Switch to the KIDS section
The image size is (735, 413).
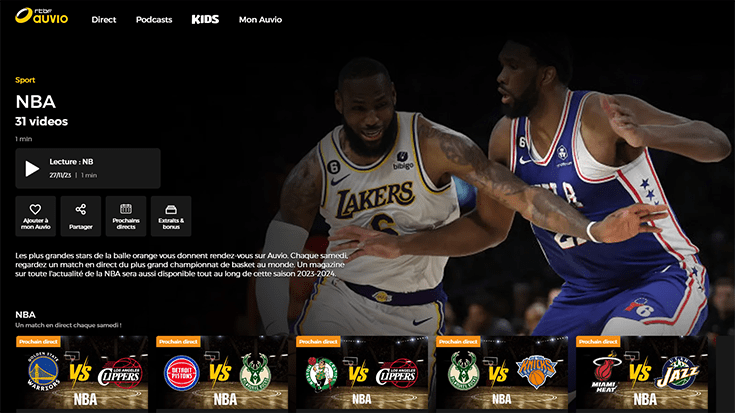tap(205, 19)
